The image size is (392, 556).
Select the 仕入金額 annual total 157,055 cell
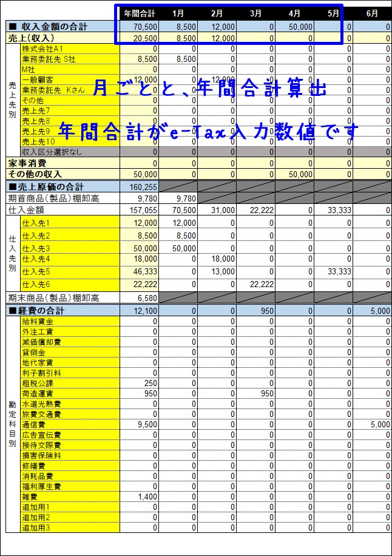[x=139, y=209]
